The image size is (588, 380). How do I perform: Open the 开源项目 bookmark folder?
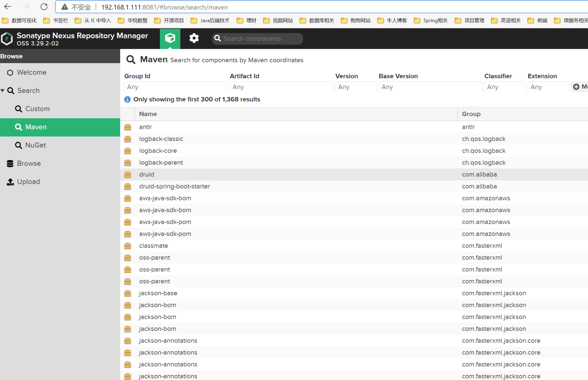pos(169,21)
